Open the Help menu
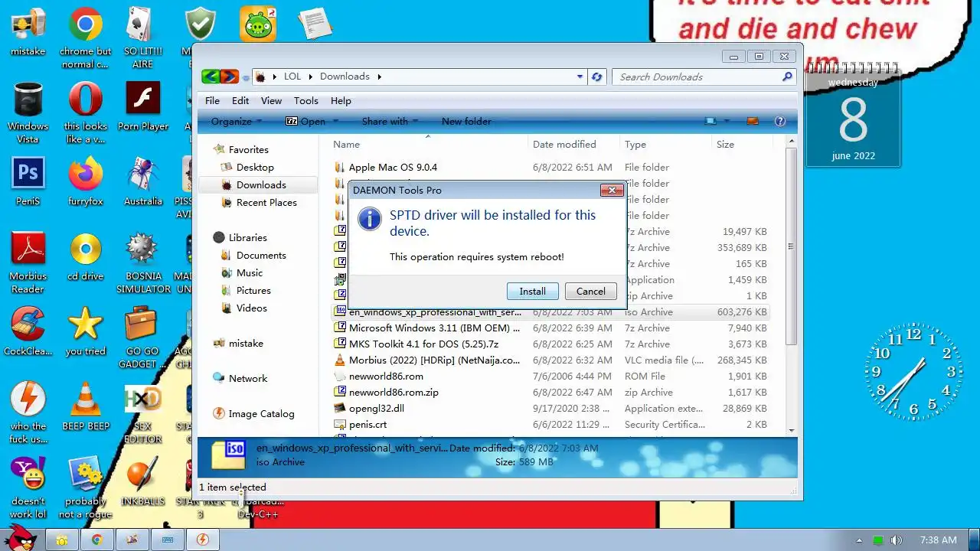Image resolution: width=980 pixels, height=551 pixels. pyautogui.click(x=341, y=100)
